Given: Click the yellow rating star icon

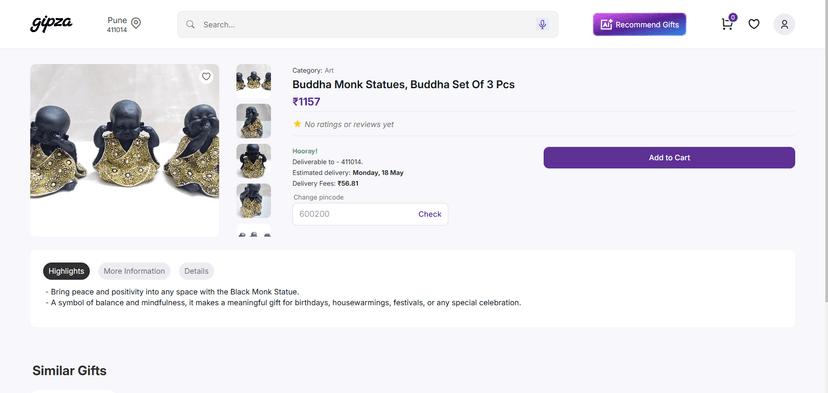Looking at the screenshot, I should (x=297, y=124).
